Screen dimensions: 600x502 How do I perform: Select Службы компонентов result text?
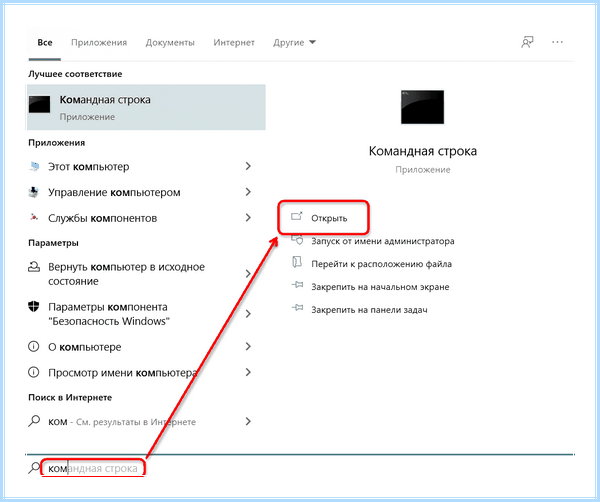pyautogui.click(x=103, y=218)
